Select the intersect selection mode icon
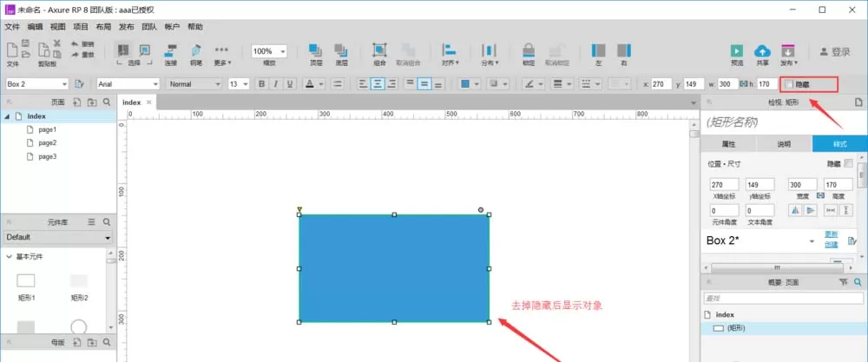This screenshot has width=868, height=362. point(123,50)
